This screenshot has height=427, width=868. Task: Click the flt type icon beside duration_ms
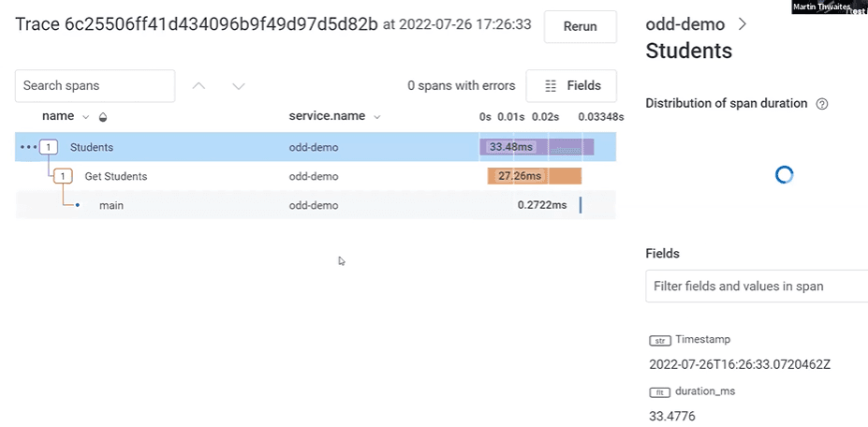tap(659, 391)
